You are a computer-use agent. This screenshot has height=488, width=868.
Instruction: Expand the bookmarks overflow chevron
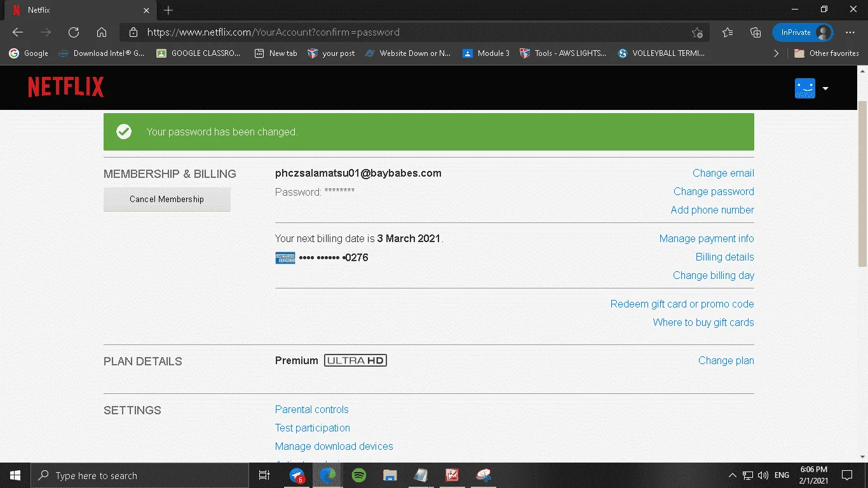click(x=776, y=53)
